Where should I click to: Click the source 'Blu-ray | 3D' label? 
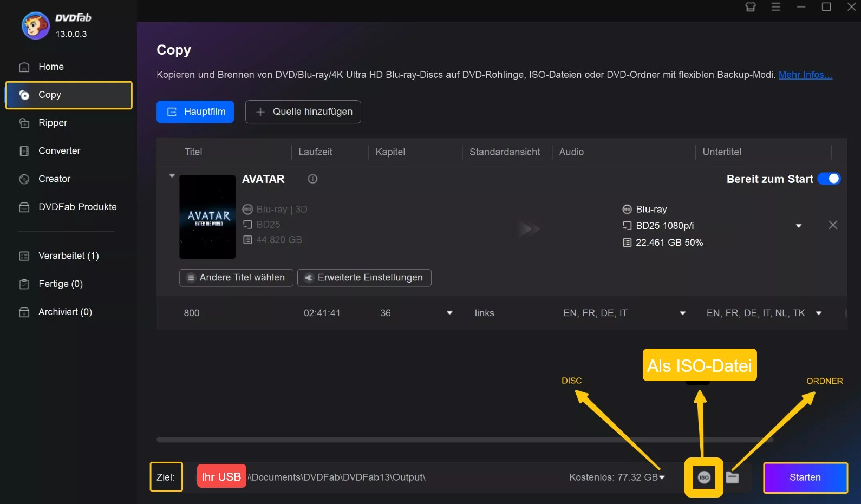282,210
